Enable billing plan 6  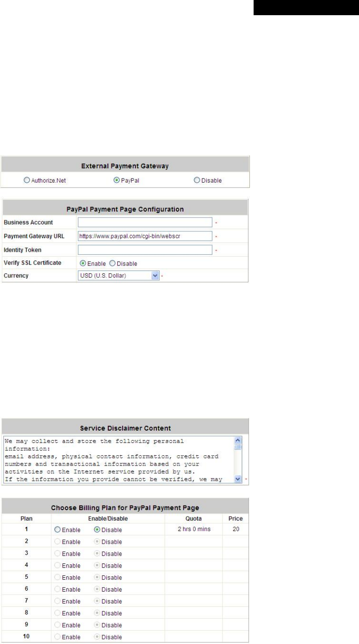58,589
